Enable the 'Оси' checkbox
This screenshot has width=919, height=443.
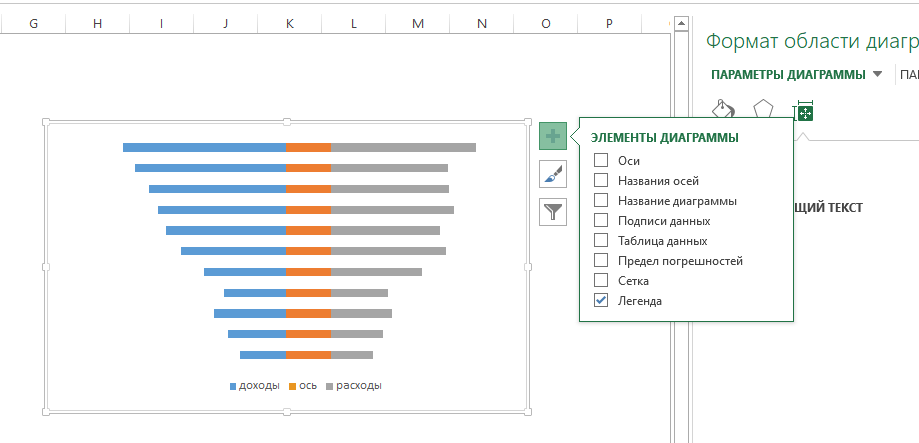pyautogui.click(x=601, y=160)
